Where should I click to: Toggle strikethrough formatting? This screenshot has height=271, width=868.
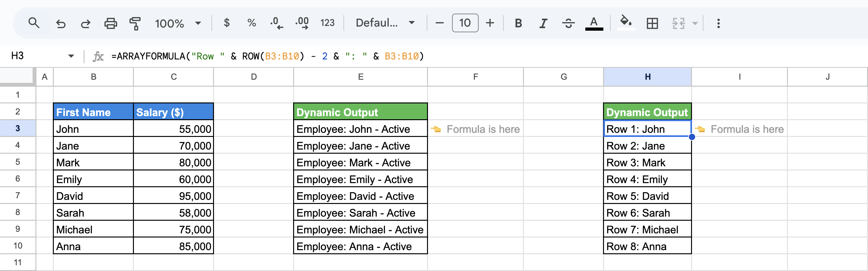click(x=568, y=23)
